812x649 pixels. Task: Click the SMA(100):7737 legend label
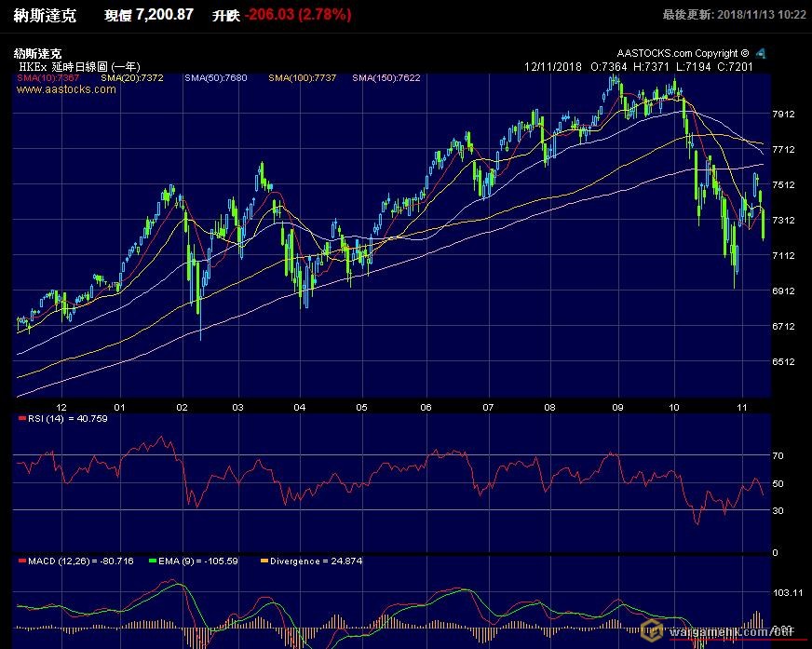(302, 79)
